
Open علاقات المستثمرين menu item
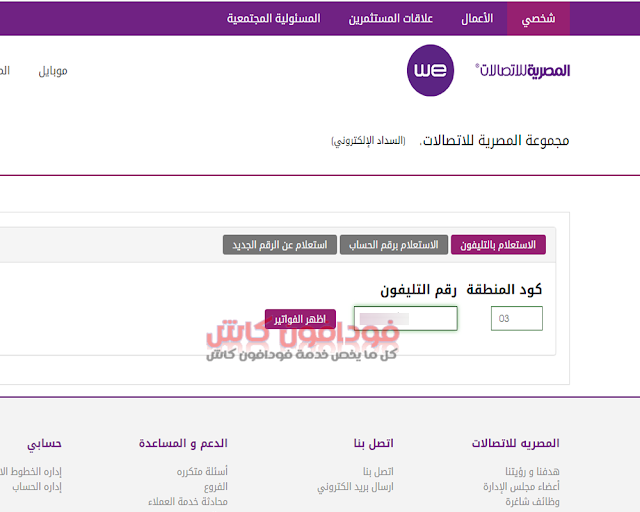click(391, 18)
